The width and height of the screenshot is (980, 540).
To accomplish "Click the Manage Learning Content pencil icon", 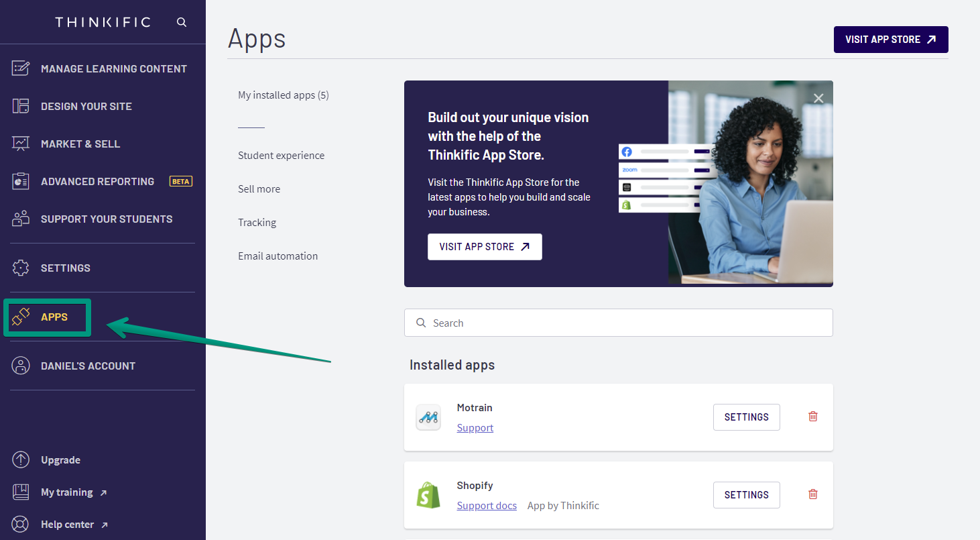I will [x=21, y=68].
